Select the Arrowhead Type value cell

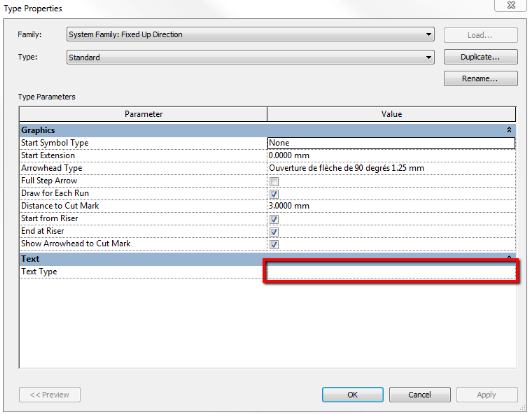(391, 168)
